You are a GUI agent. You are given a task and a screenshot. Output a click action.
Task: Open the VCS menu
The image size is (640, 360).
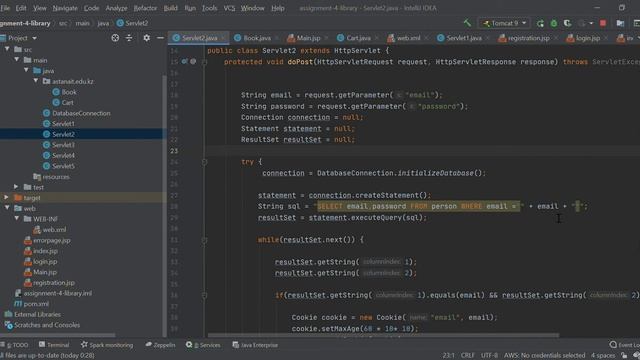pyautogui.click(x=229, y=8)
